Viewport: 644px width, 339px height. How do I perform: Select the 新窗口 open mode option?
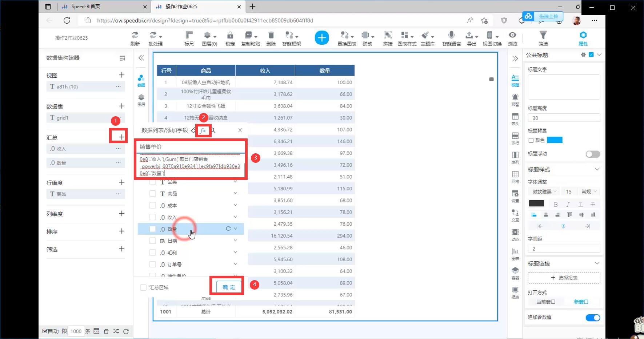(581, 302)
